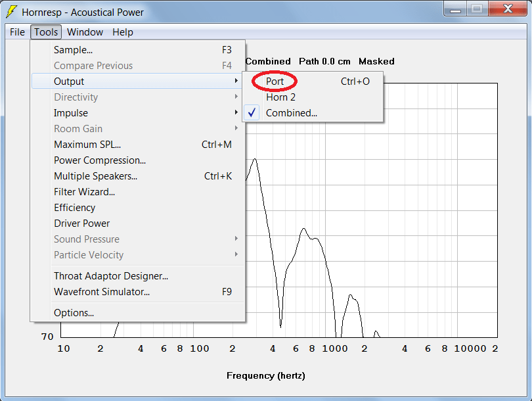This screenshot has height=401, width=532.
Task: Expand the Output submenu arrow
Action: (x=236, y=81)
